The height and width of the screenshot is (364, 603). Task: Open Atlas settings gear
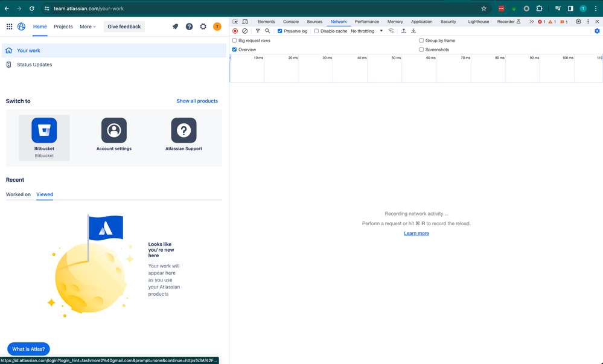pos(203,27)
